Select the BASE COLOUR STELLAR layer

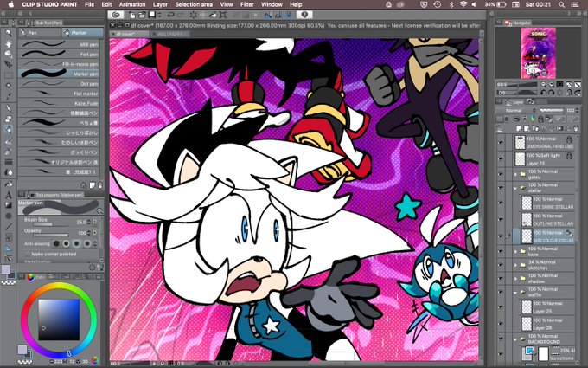pos(543,236)
